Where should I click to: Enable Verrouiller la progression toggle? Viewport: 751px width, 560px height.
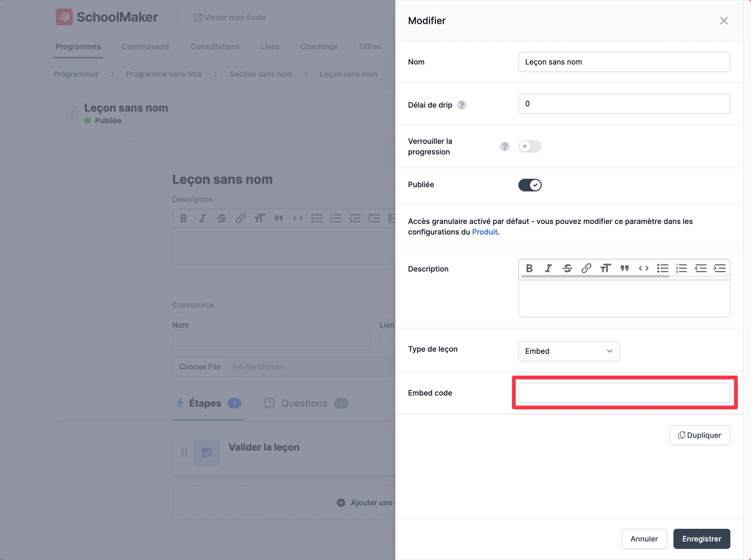tap(530, 146)
